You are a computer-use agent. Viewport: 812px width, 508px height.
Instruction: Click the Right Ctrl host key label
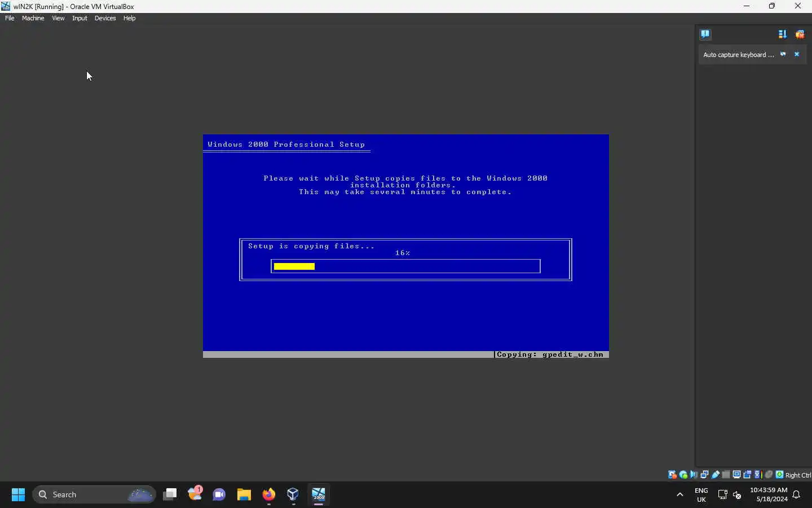(x=798, y=475)
